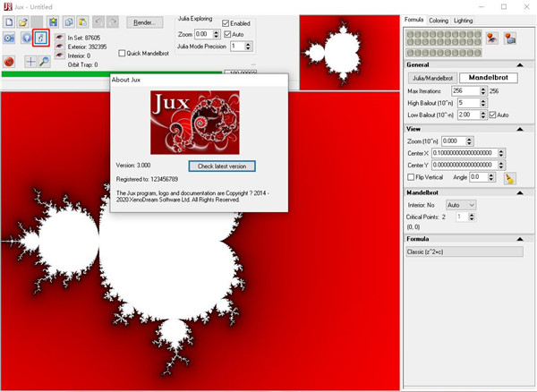Undo the last change
This screenshot has width=537, height=392.
[x=98, y=22]
